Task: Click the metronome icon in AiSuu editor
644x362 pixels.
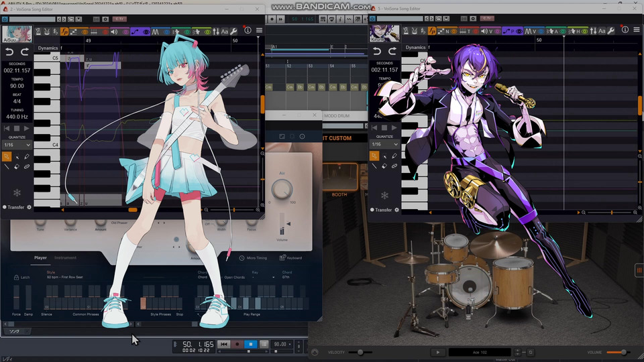Action: [x=38, y=31]
